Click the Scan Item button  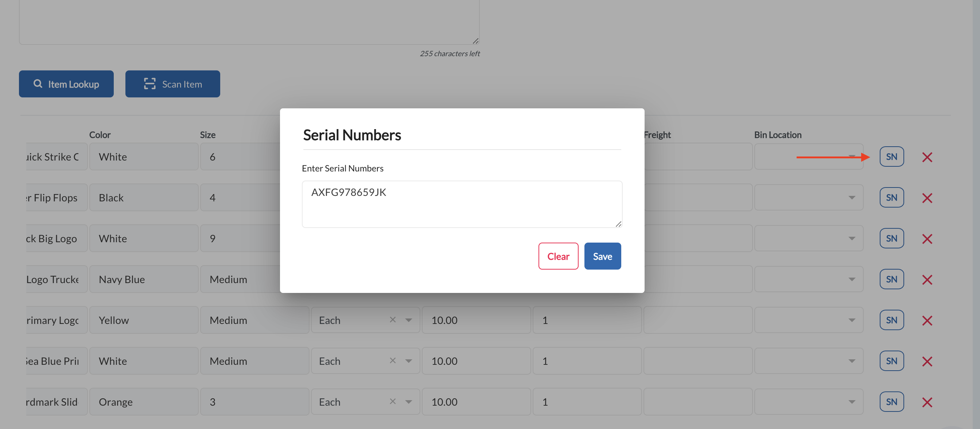tap(172, 84)
